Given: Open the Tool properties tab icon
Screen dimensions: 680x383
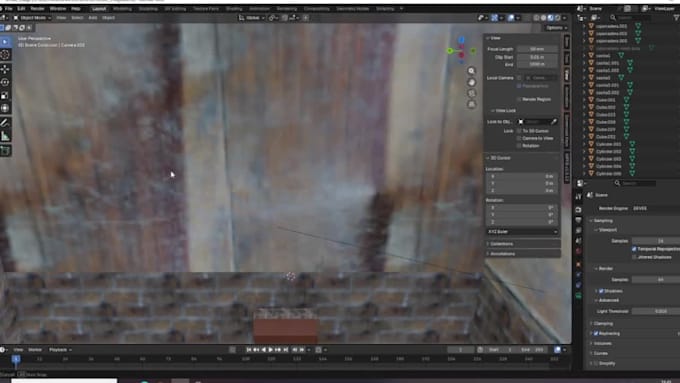Looking at the screenshot, I should 579,196.
